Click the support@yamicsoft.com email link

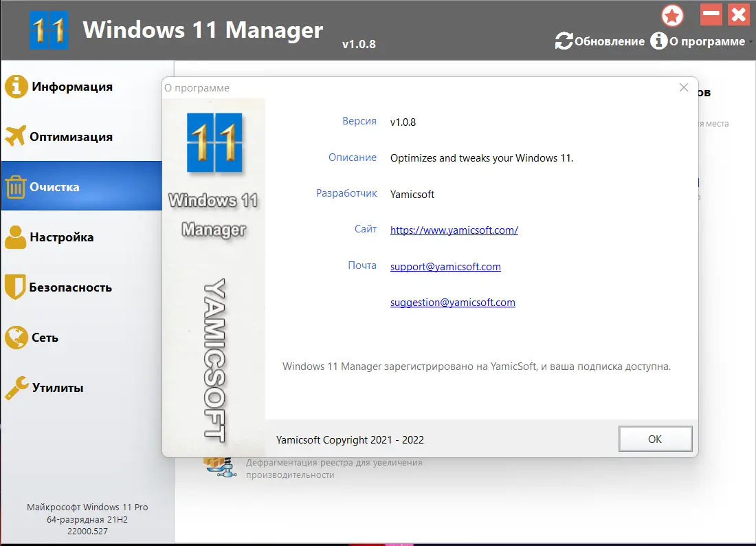445,266
